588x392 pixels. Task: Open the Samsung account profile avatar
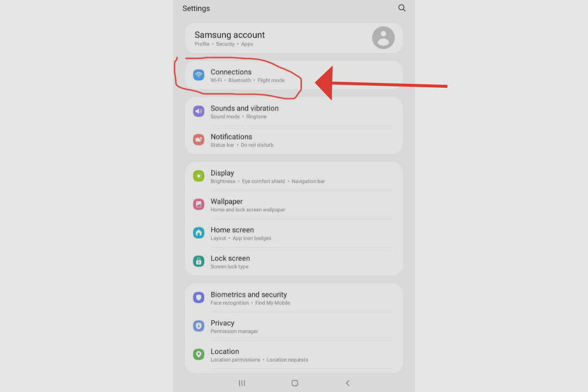click(383, 38)
